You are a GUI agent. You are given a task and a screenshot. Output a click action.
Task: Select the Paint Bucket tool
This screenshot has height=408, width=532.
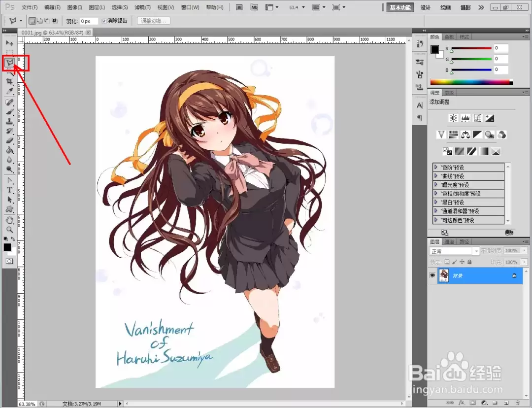click(9, 150)
